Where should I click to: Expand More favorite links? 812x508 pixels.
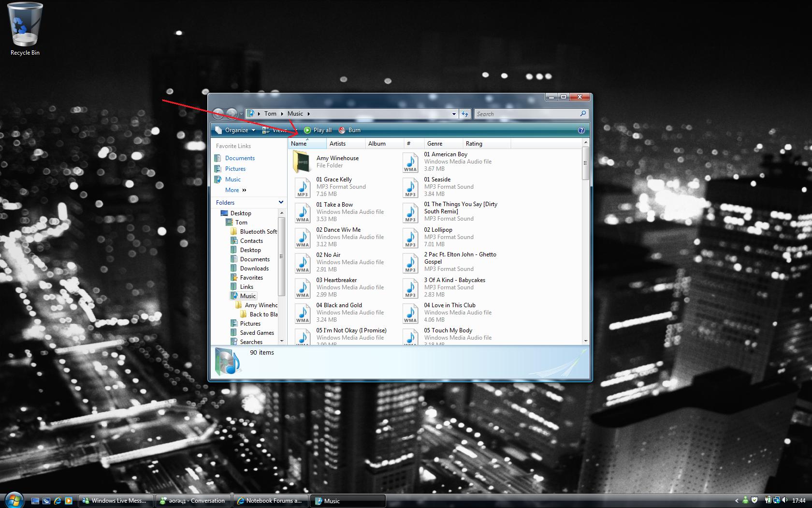point(236,190)
